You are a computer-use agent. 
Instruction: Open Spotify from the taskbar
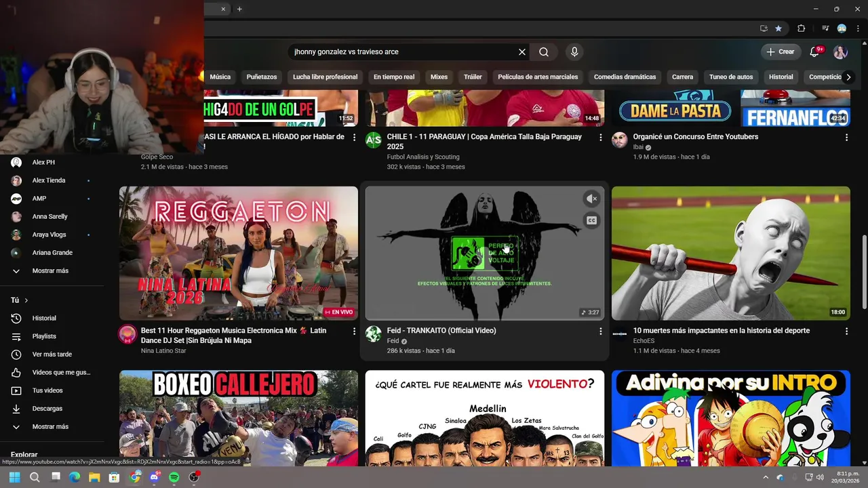coord(174,477)
